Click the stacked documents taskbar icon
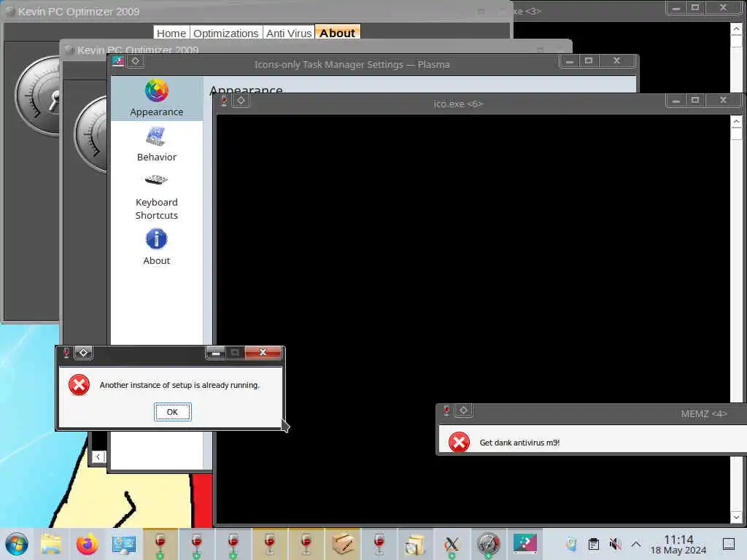 (x=415, y=544)
